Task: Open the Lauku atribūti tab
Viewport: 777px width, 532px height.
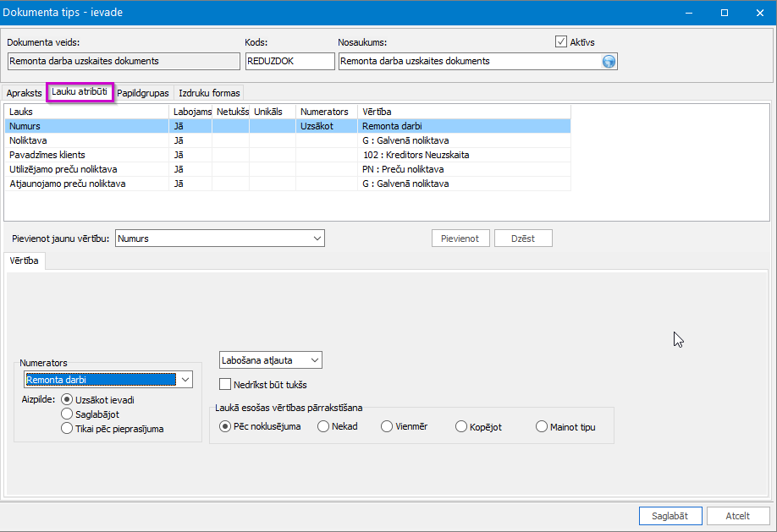Action: pos(80,91)
